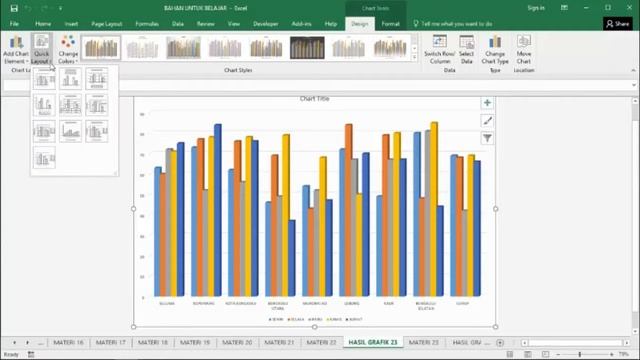Switch to the Home tab
The image size is (640, 360).
[x=43, y=24]
